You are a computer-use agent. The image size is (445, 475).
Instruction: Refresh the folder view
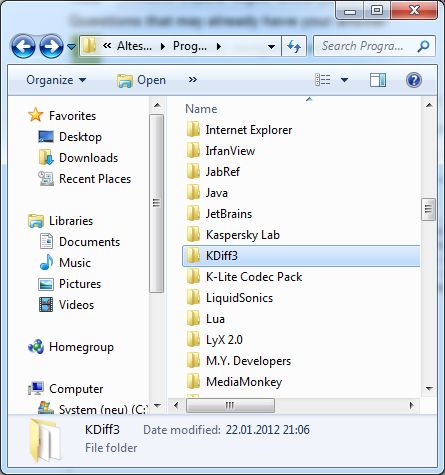click(x=294, y=46)
